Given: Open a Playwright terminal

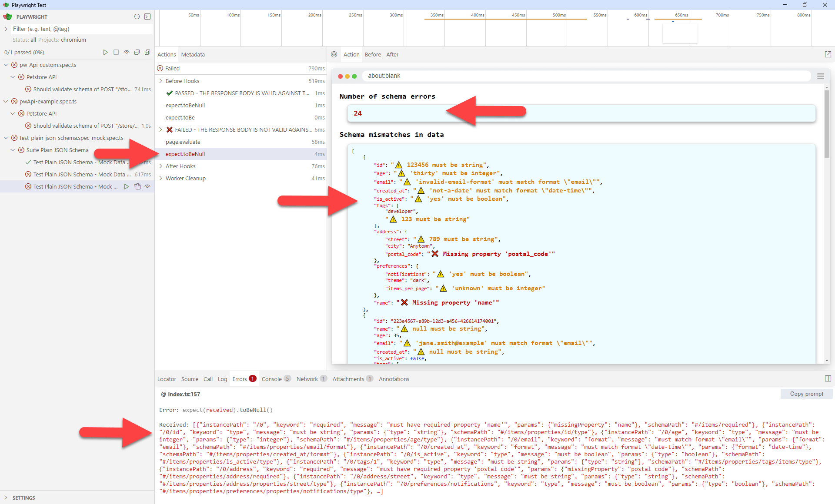Looking at the screenshot, I should [147, 17].
